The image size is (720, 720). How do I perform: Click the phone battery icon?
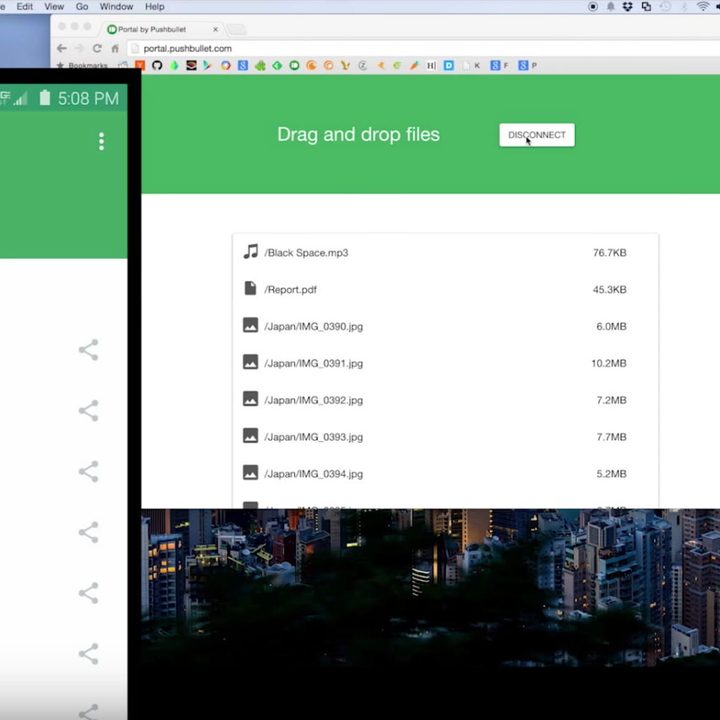45,97
